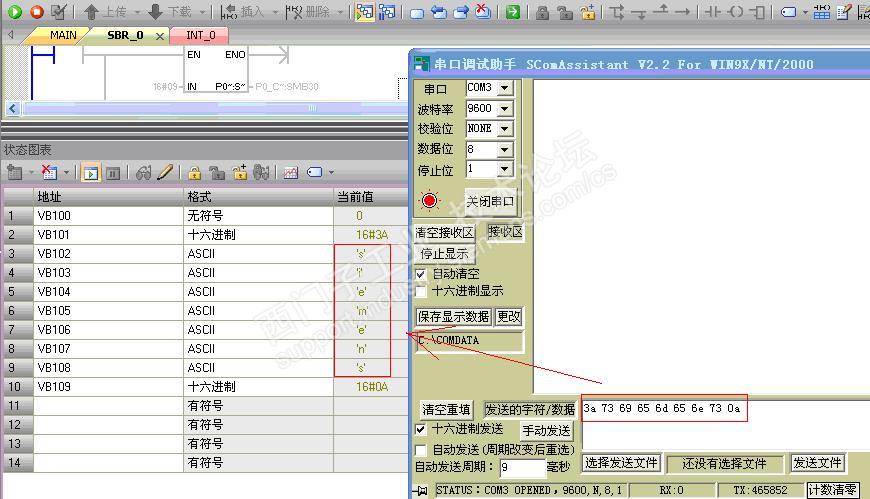Click the status chart add row icon

(x=15, y=173)
